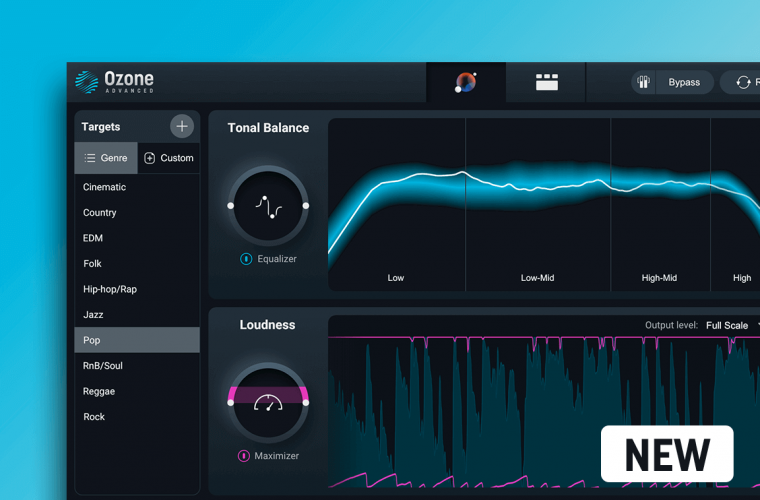This screenshot has width=760, height=500.
Task: Open the Output level Full Scale dropdown
Action: [x=731, y=326]
